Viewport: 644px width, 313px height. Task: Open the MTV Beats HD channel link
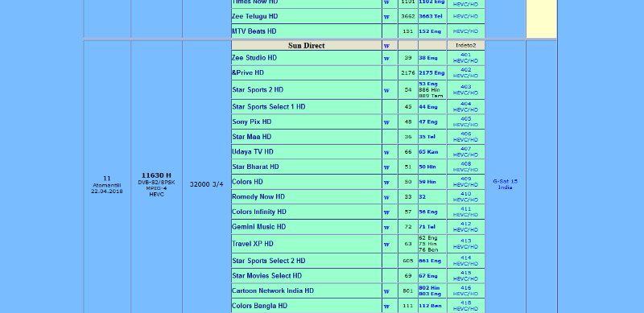pos(254,31)
